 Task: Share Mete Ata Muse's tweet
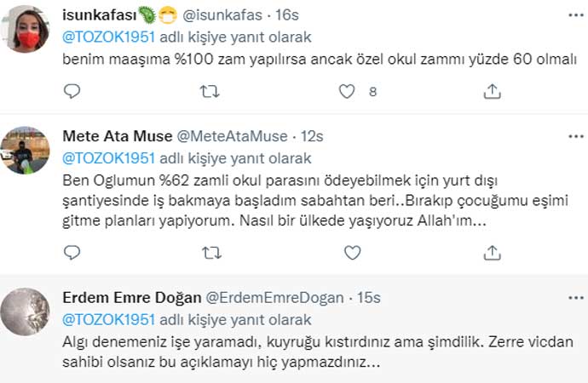pyautogui.click(x=492, y=252)
